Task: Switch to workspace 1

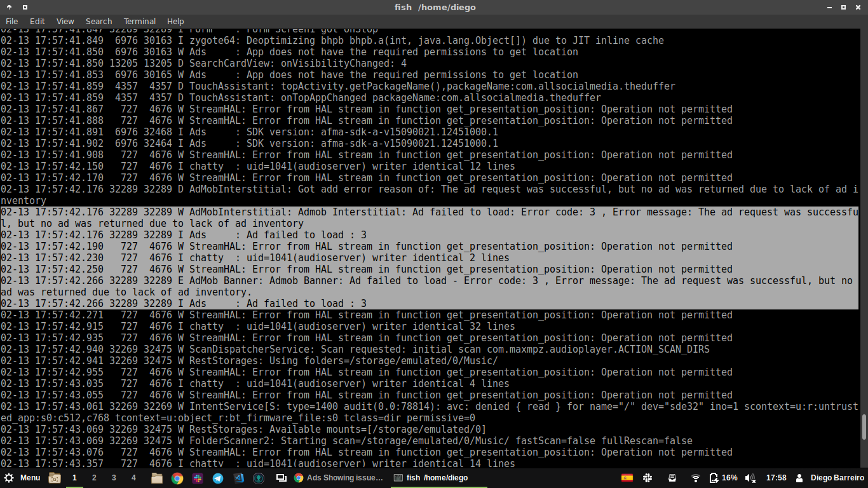Action: click(x=74, y=478)
